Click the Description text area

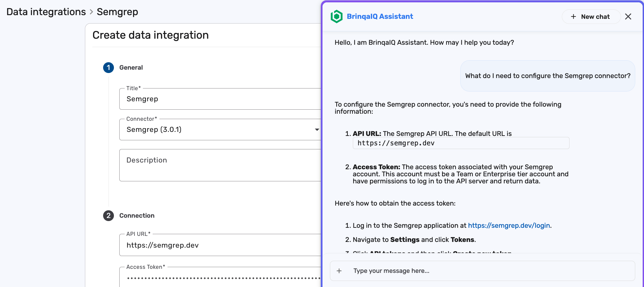pyautogui.click(x=220, y=165)
